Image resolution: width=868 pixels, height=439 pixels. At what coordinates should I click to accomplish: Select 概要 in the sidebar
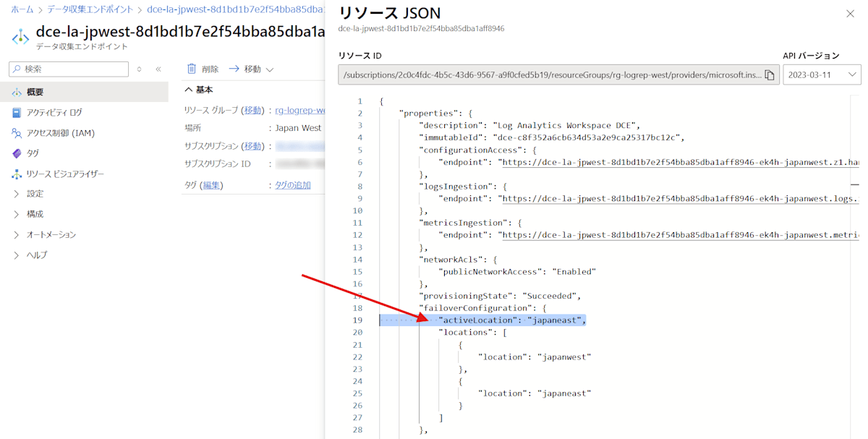[84, 92]
